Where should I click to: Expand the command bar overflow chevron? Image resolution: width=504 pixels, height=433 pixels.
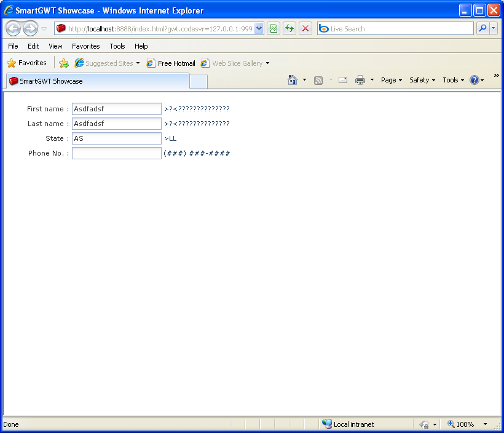pos(496,75)
